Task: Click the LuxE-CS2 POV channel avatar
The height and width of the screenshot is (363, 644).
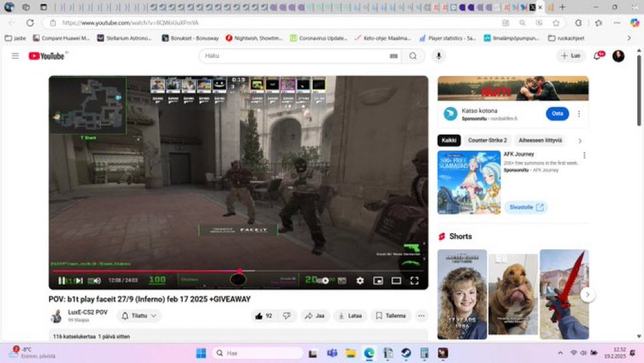Action: tap(57, 316)
